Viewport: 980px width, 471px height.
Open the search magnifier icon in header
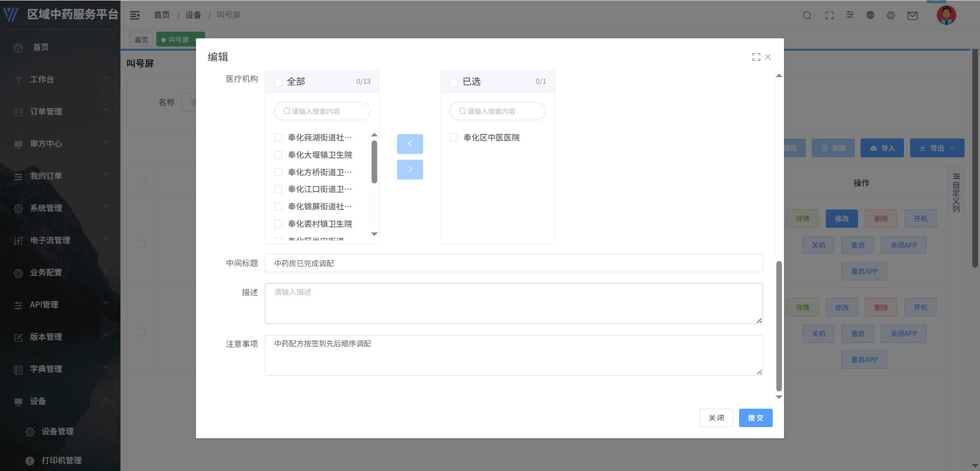point(807,15)
